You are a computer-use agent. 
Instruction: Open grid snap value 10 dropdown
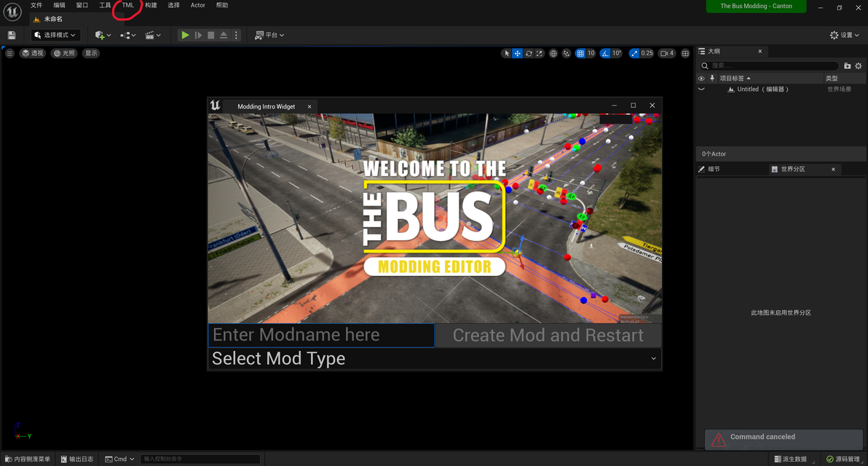(x=591, y=53)
